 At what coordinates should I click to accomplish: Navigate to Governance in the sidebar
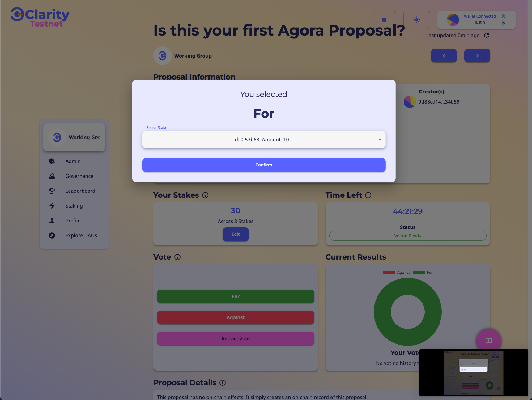(x=79, y=176)
